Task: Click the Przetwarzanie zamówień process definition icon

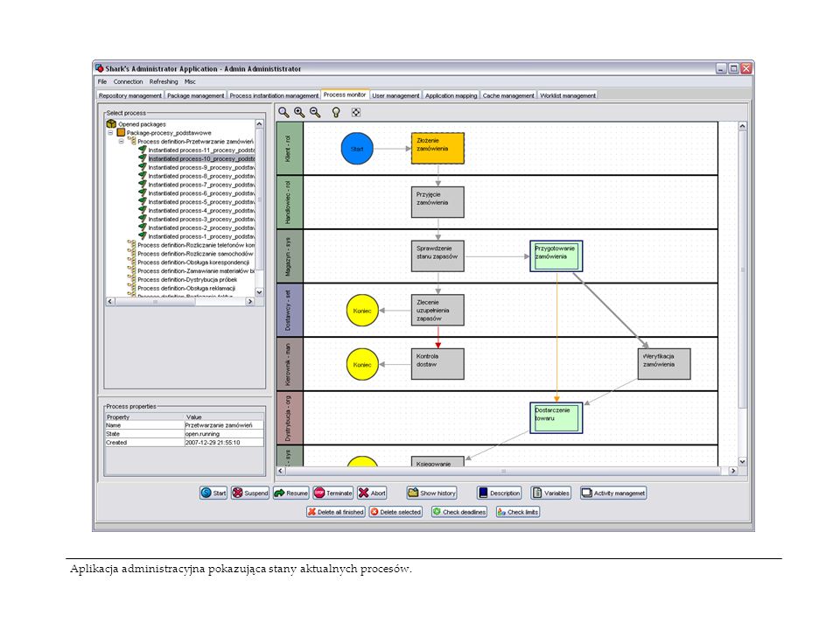Action: point(132,141)
